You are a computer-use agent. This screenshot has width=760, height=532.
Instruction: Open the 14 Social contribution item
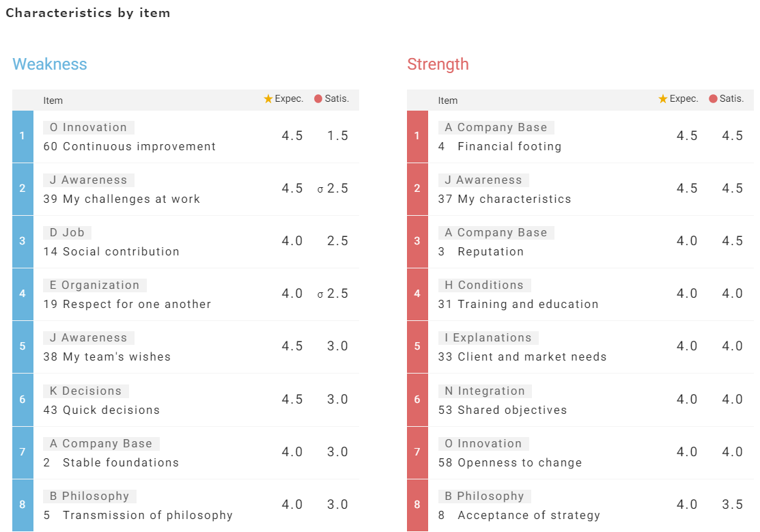click(111, 251)
